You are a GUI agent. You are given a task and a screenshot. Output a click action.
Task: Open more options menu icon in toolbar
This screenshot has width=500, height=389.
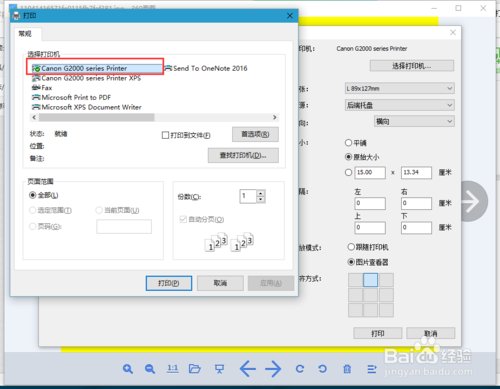coord(372,369)
